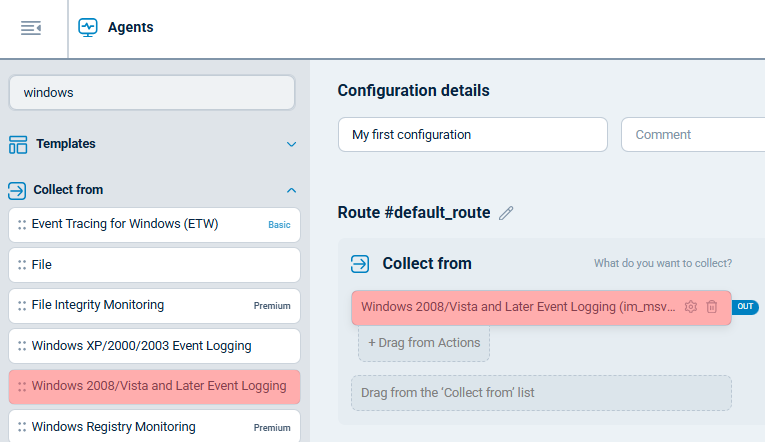
Task: Focus the windows search field
Action: click(152, 92)
